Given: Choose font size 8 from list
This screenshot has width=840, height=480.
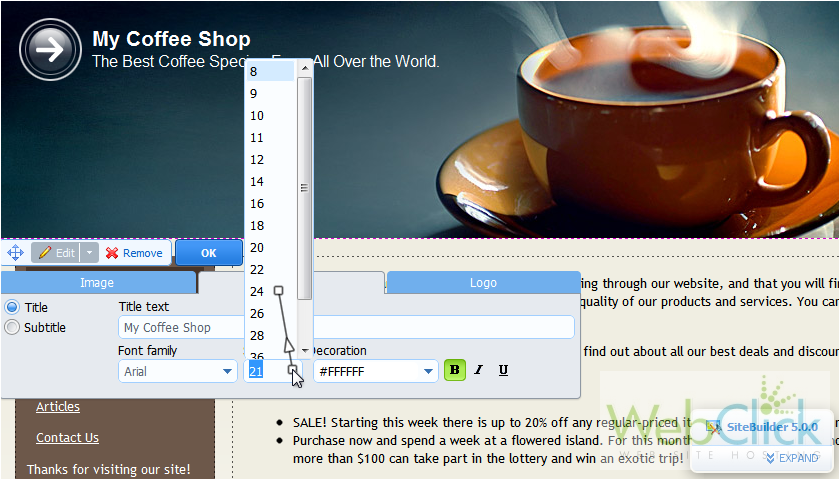Looking at the screenshot, I should (x=269, y=71).
